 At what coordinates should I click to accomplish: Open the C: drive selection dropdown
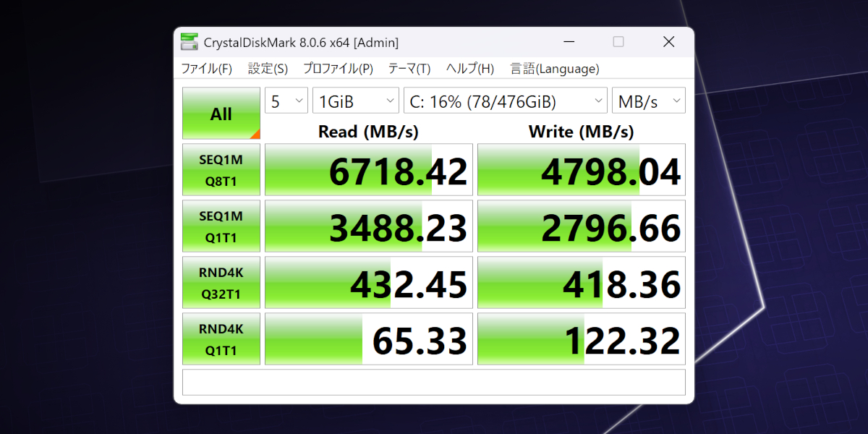point(505,101)
